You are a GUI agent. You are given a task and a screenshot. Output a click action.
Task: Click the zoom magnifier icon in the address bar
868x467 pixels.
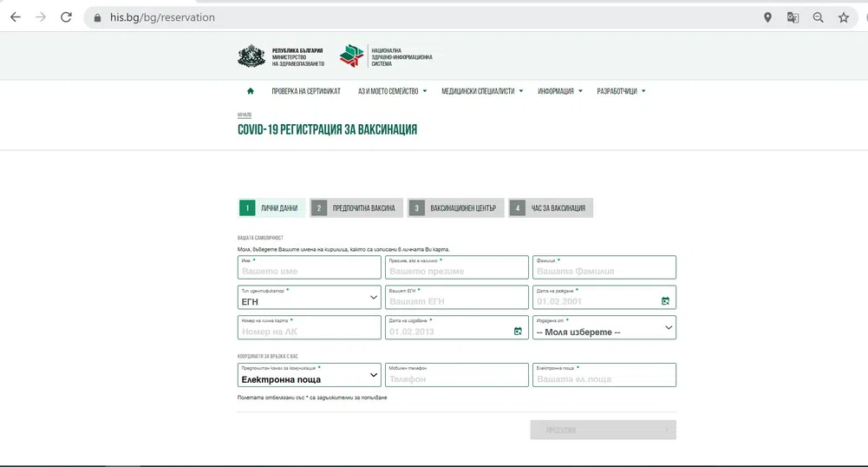(x=819, y=17)
